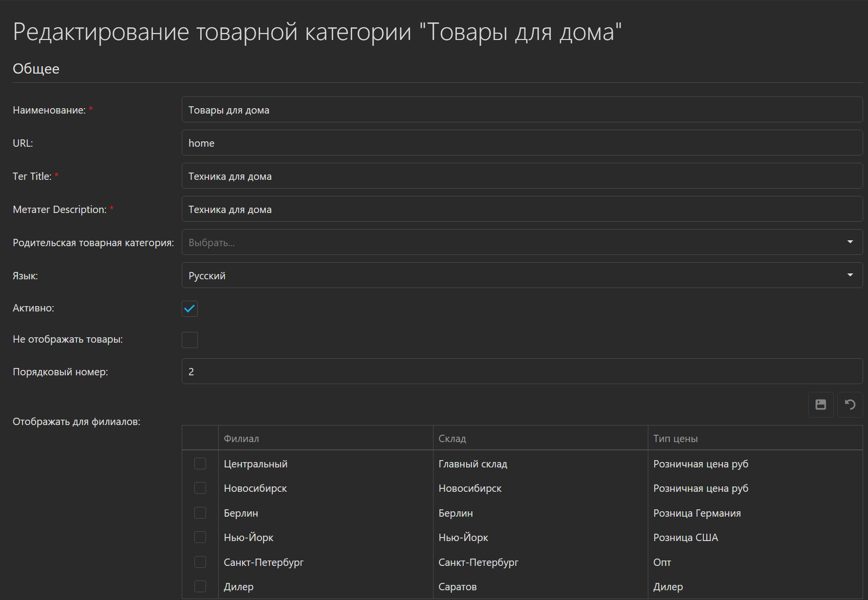Disable the "Активно" checkbox
868x600 pixels.
point(189,309)
